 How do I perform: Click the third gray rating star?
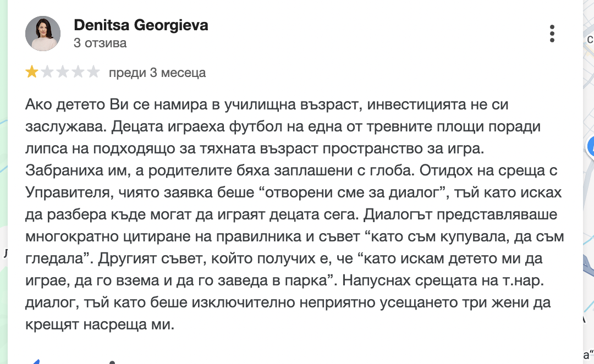63,72
